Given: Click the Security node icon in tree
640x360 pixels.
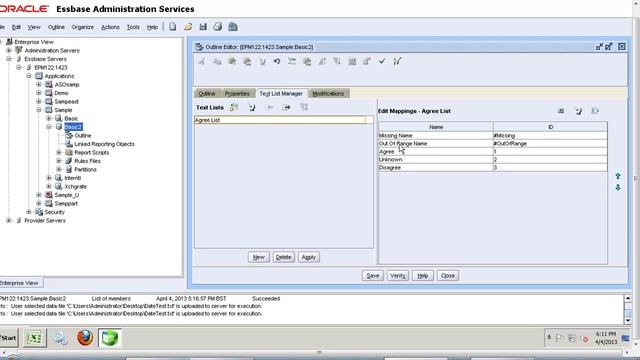Looking at the screenshot, I should click(x=39, y=212).
